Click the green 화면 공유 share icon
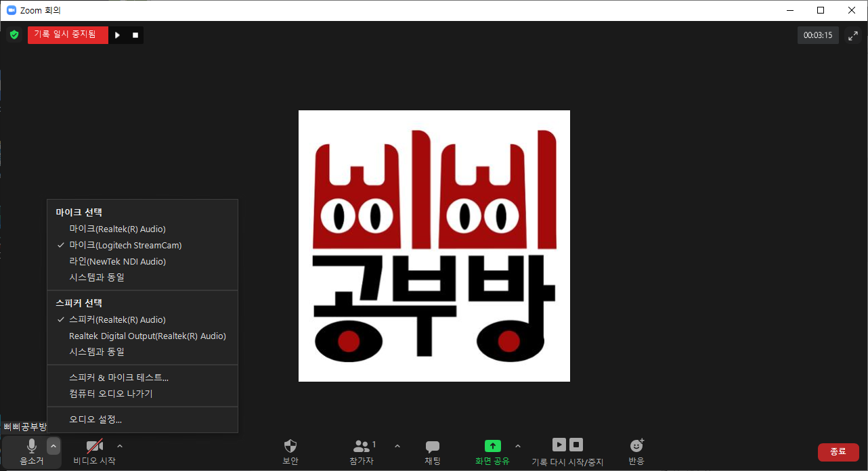Screen dimensions: 868x471 coord(493,446)
